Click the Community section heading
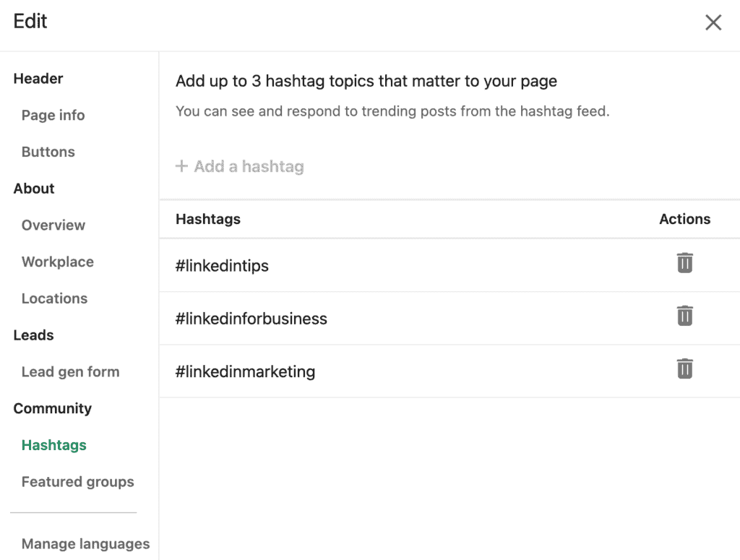The image size is (740, 560). [52, 408]
